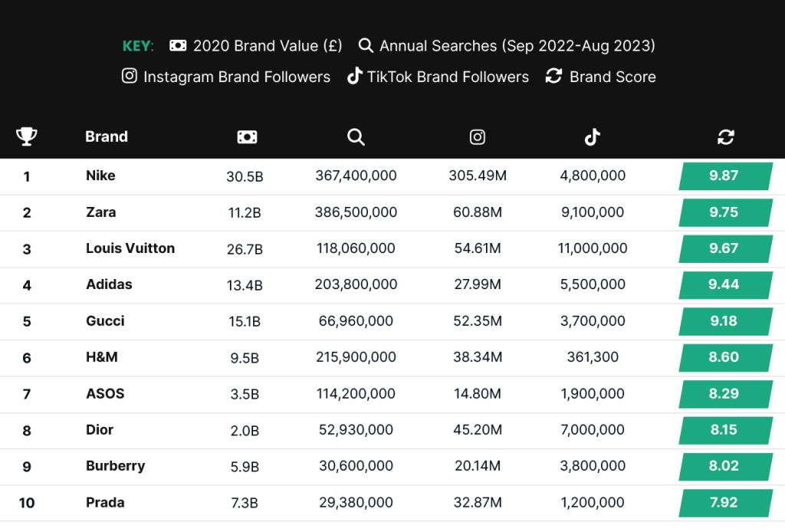Select the magnifier searches column header icon
Viewport: 785px width, 532px height.
tap(356, 136)
